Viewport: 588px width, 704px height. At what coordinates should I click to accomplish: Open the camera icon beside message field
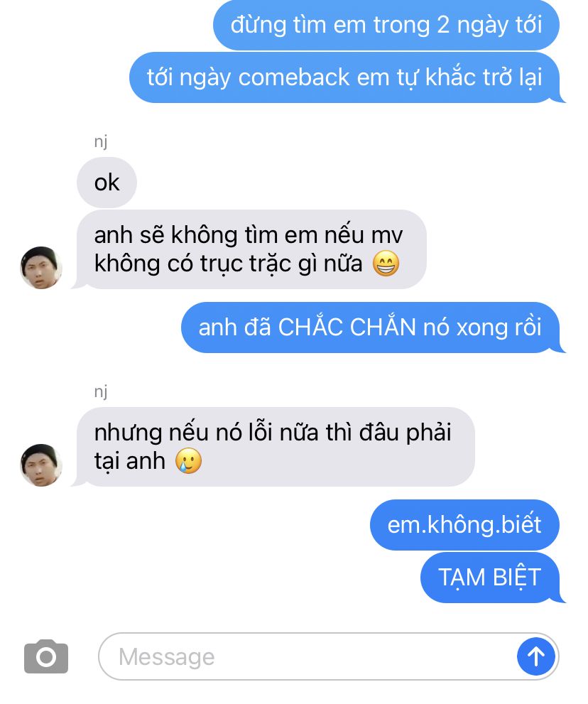[46, 657]
